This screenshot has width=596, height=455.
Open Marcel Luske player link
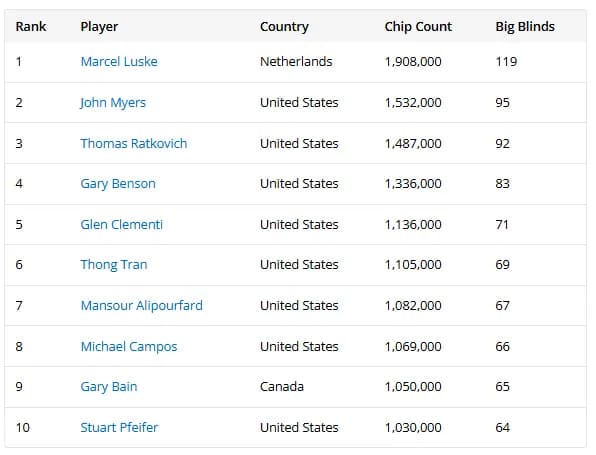[x=119, y=62]
